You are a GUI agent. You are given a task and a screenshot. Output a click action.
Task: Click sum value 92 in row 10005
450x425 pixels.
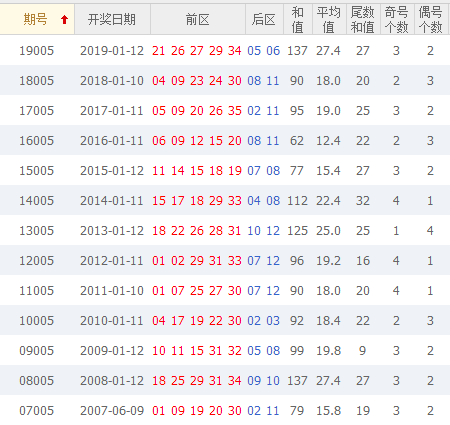(297, 321)
